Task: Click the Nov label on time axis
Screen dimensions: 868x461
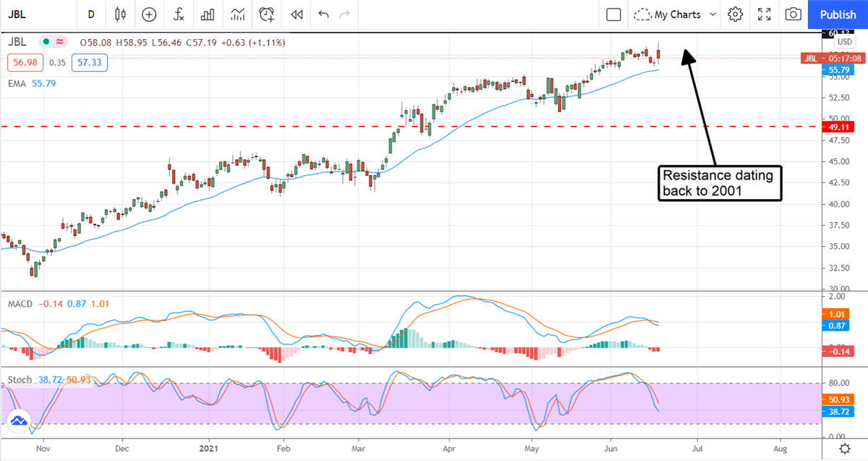Action: 42,449
